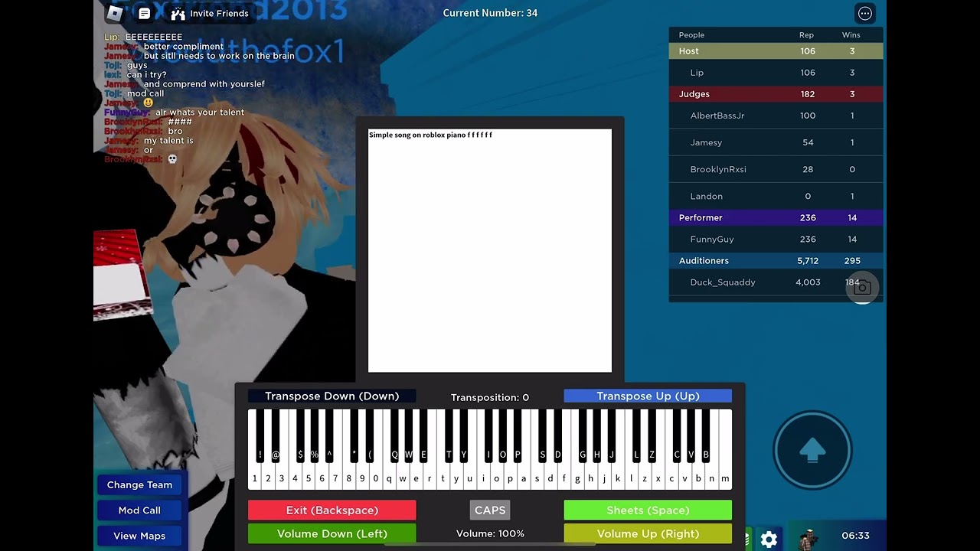Select the Judges team header row

point(776,94)
